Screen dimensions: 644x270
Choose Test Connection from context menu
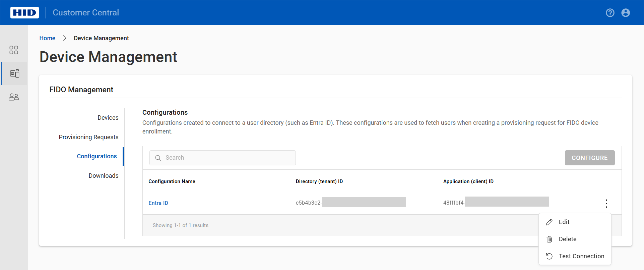(x=581, y=256)
